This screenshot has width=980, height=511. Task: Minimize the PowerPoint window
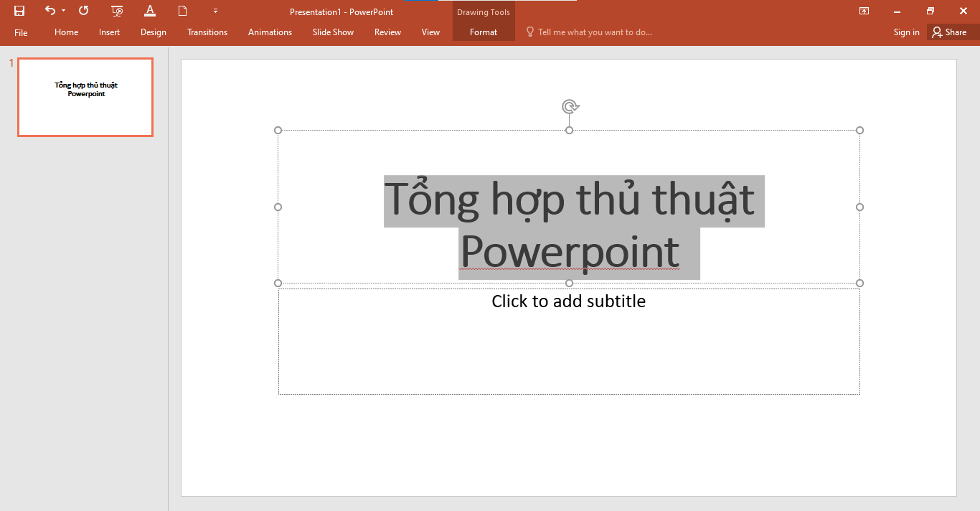point(897,11)
